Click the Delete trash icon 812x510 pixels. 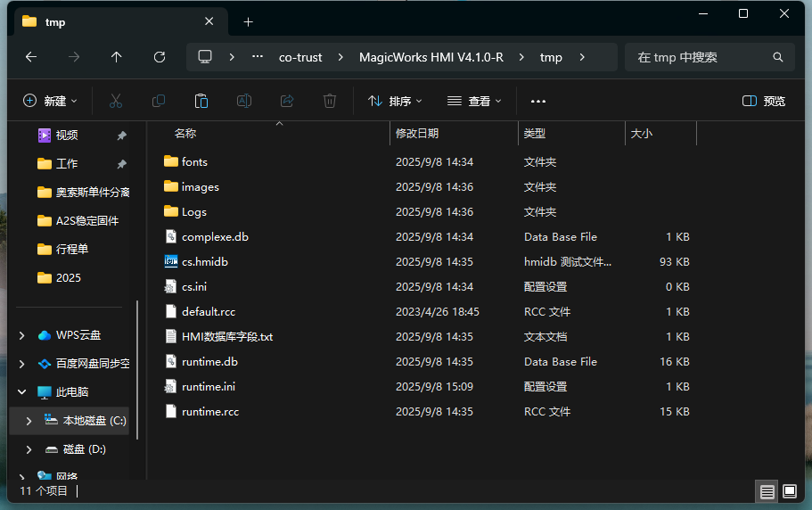click(x=330, y=101)
